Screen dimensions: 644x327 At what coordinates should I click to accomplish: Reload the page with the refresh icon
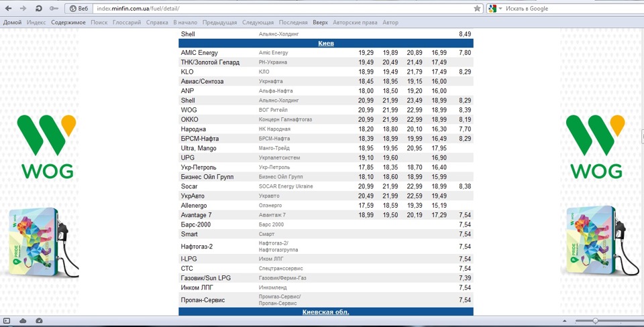click(x=38, y=8)
